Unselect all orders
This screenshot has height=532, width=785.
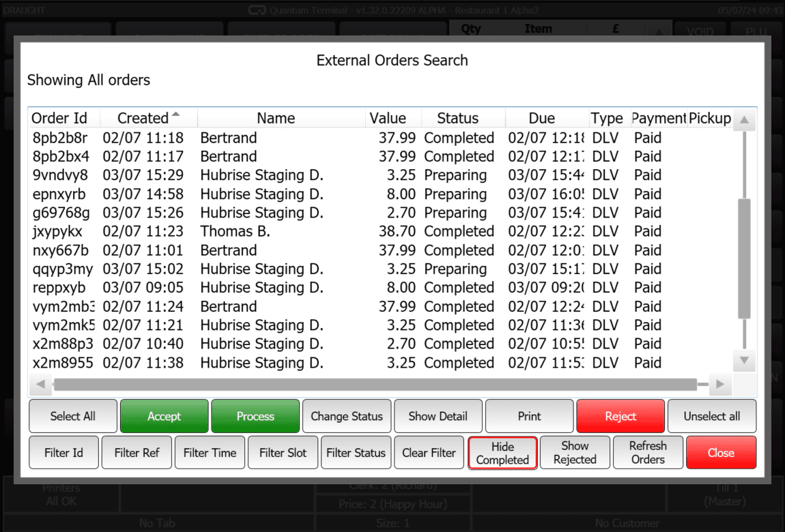pos(711,415)
